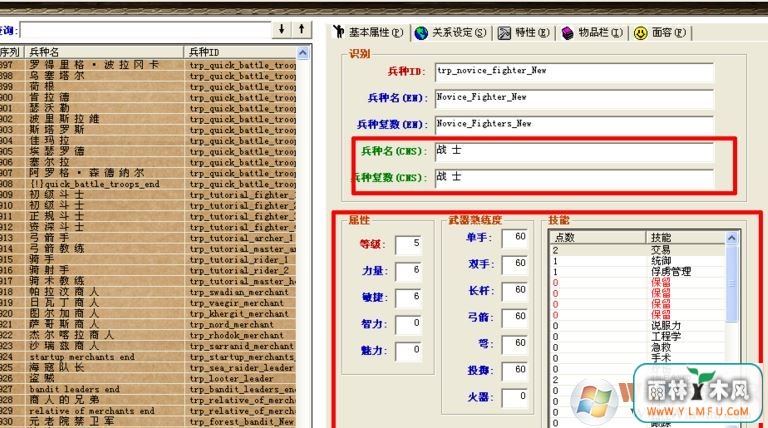This screenshot has width=768, height=428.
Task: Click the 敏捷 agility field
Action: [408, 297]
